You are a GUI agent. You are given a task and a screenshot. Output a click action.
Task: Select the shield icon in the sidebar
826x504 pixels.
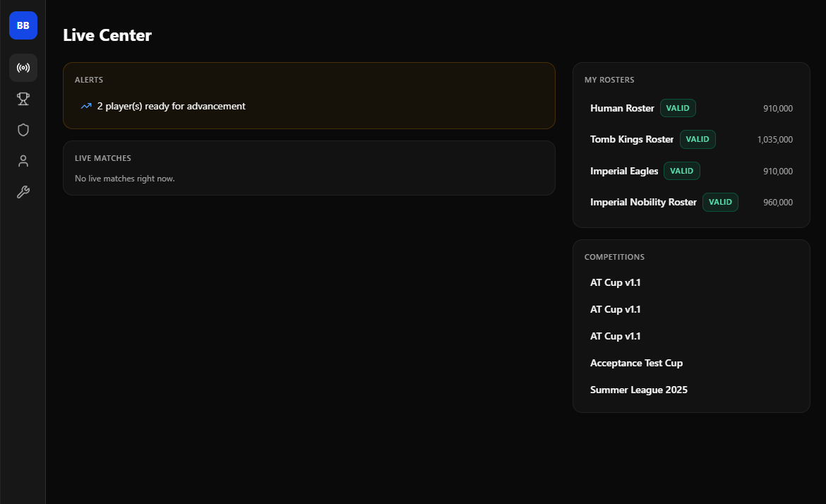pos(23,130)
